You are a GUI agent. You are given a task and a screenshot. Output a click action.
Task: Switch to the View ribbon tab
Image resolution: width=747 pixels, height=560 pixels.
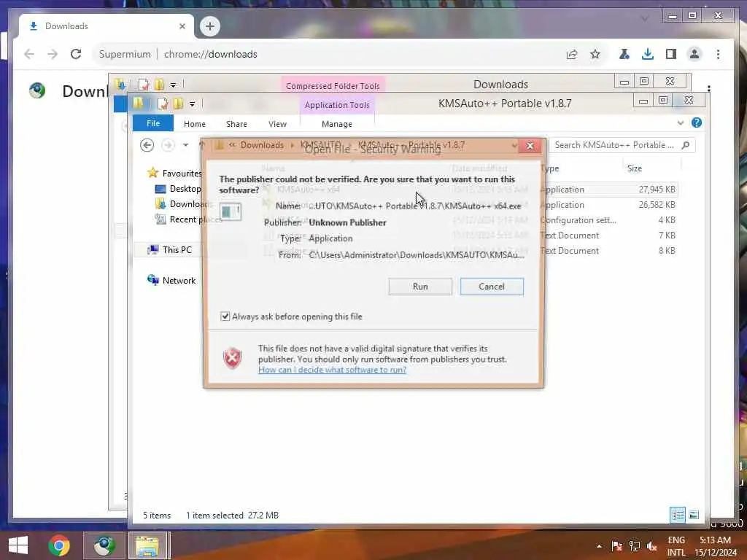coord(277,124)
